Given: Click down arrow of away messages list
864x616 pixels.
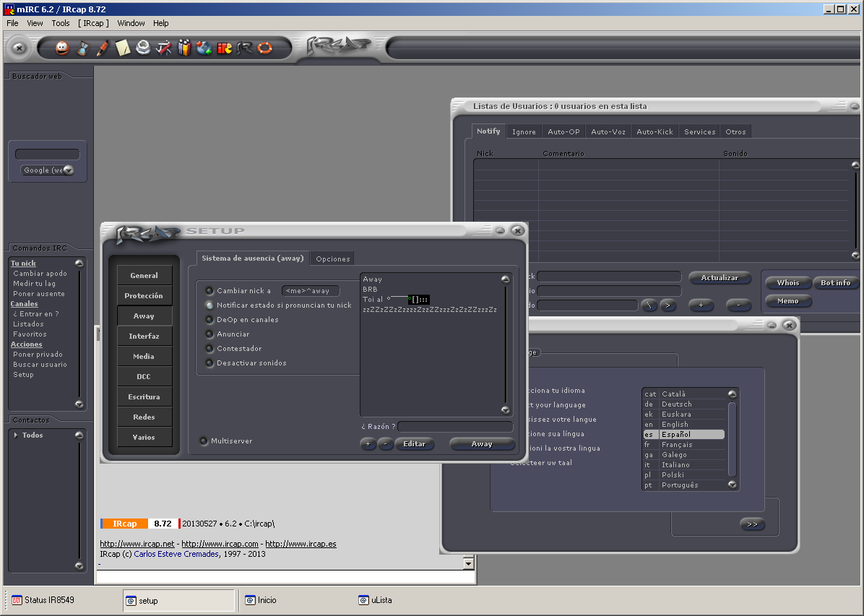Looking at the screenshot, I should click(505, 410).
